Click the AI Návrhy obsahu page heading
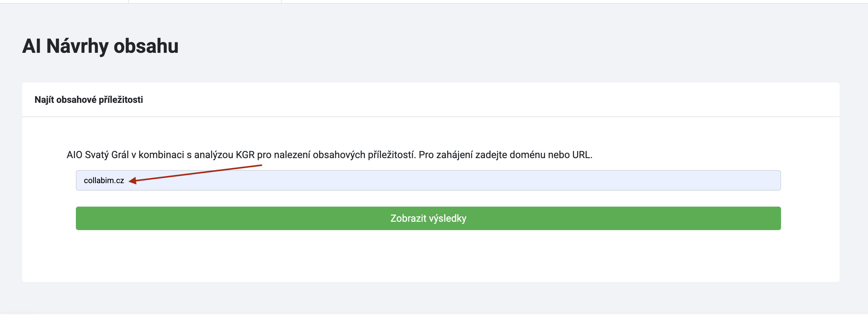Viewport: 868px width, 315px height. pos(100,46)
